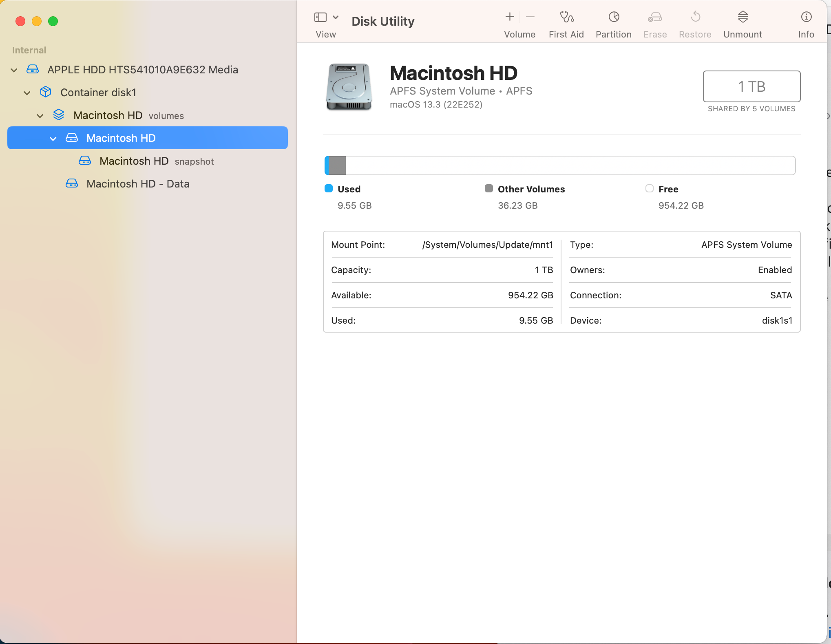This screenshot has width=831, height=644.
Task: Click the green full-screen window button
Action: (x=53, y=21)
